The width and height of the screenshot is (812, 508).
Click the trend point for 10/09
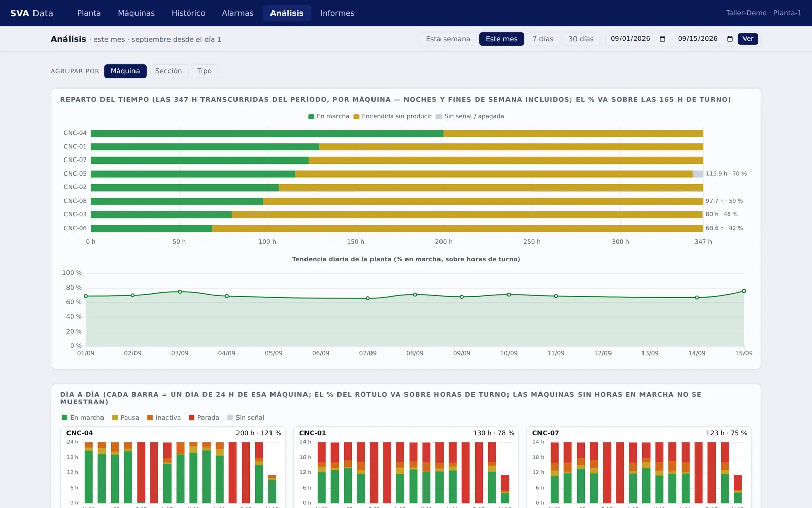pyautogui.click(x=509, y=295)
